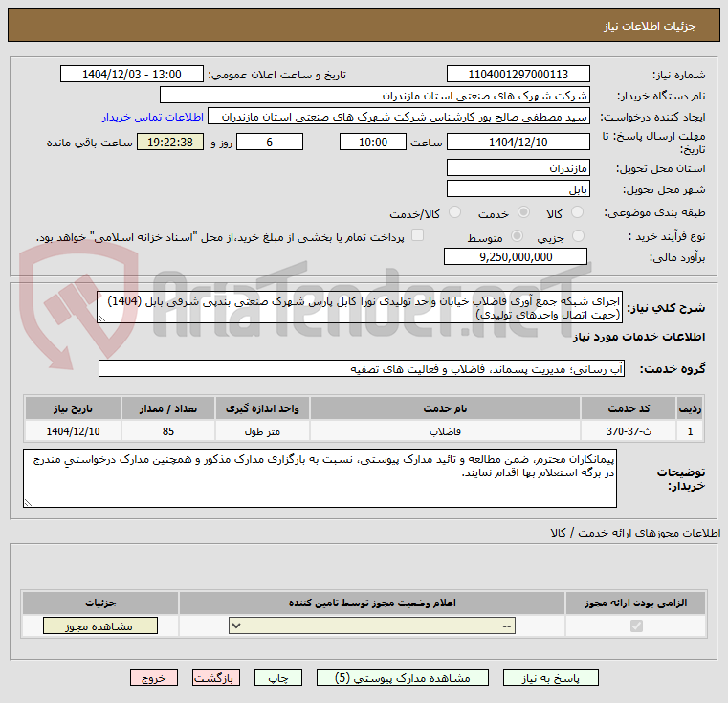Click the announcement date field 1404/12/03 - 13:00
This screenshot has width=728, height=703.
coord(132,75)
